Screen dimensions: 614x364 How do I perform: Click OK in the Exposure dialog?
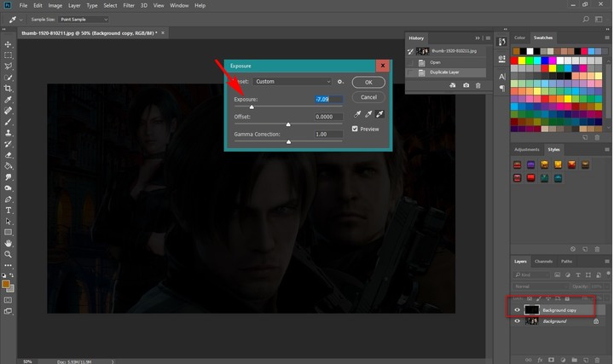pos(368,82)
